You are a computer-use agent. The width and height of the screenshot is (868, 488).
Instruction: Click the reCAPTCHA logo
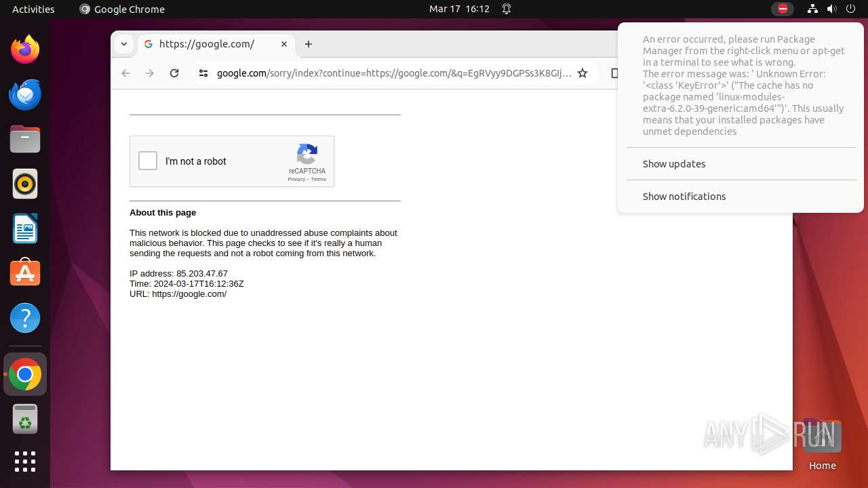(x=307, y=154)
